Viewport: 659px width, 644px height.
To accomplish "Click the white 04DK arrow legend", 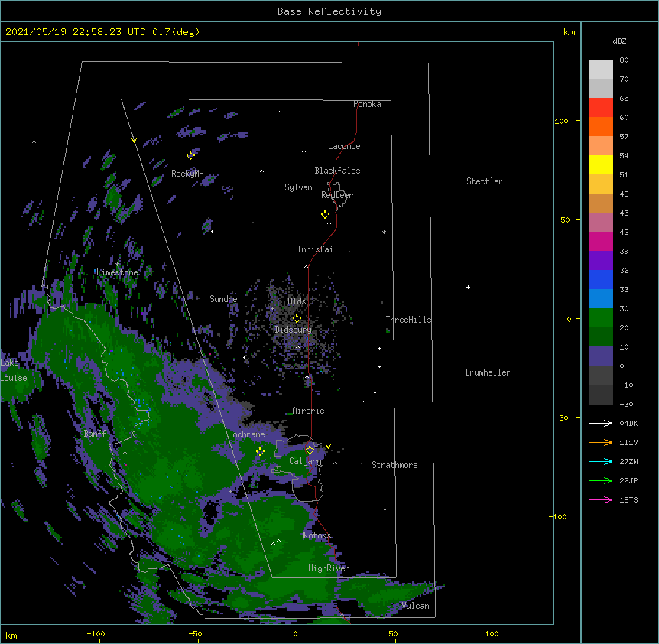I will click(x=601, y=423).
